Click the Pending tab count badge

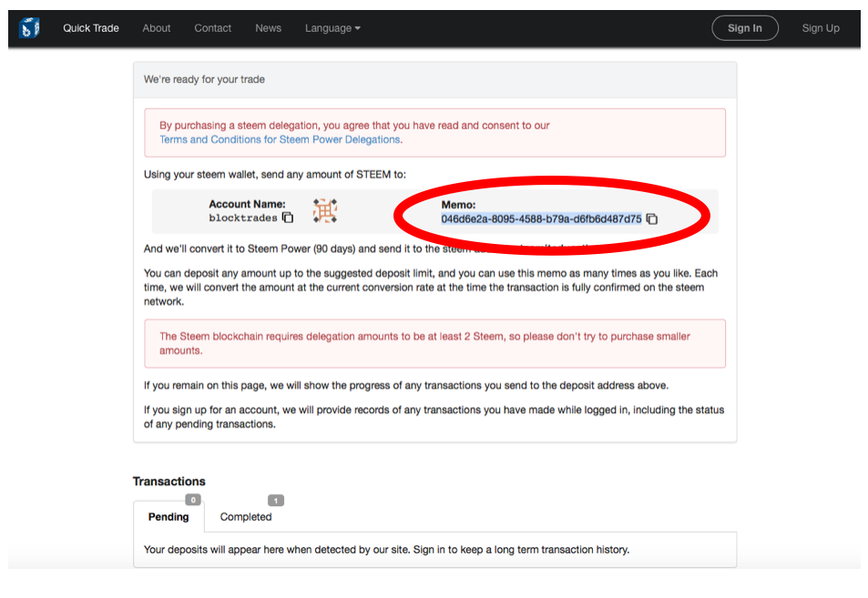[x=193, y=500]
